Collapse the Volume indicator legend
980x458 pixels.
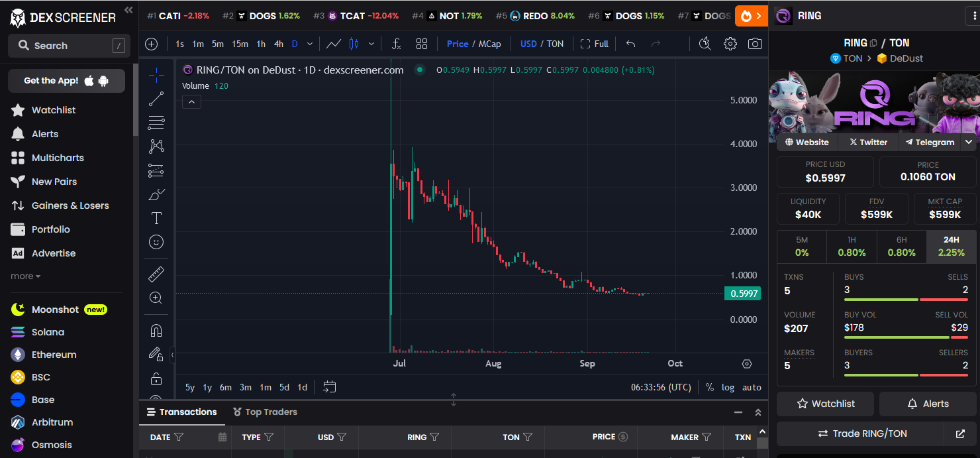[191, 102]
